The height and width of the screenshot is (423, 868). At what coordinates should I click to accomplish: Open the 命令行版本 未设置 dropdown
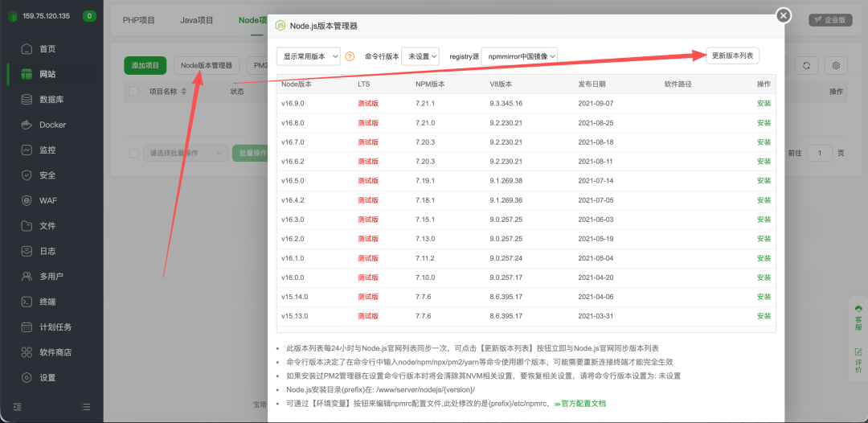420,56
